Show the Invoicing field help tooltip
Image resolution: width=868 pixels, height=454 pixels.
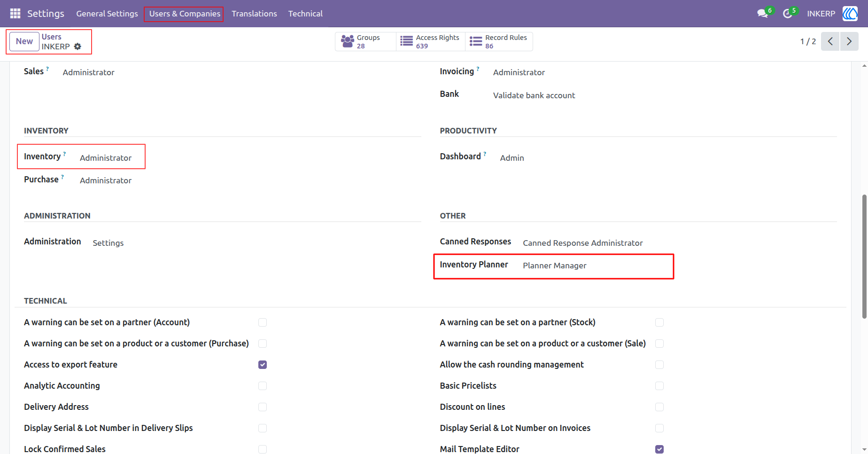click(x=478, y=69)
